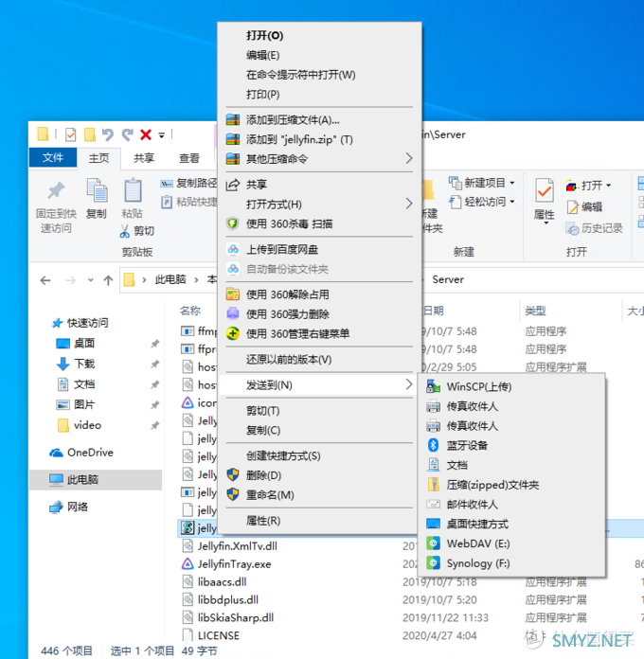Click the WebDAV (E:) drive icon

coord(433,543)
